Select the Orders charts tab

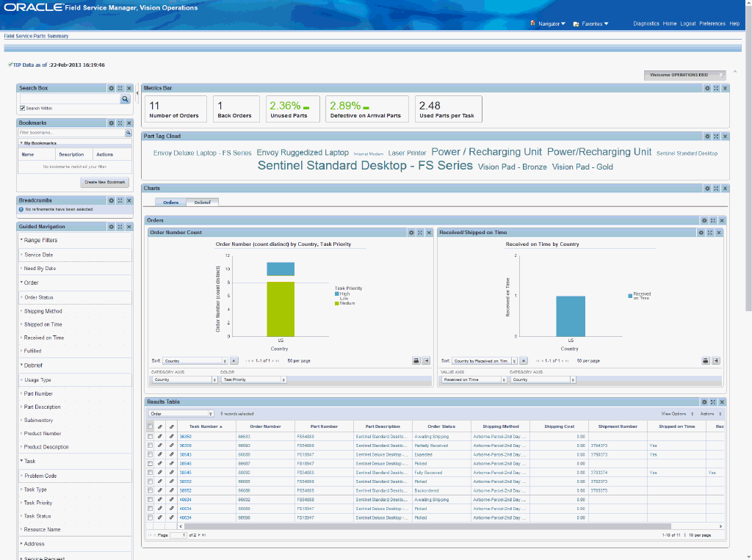pyautogui.click(x=170, y=203)
